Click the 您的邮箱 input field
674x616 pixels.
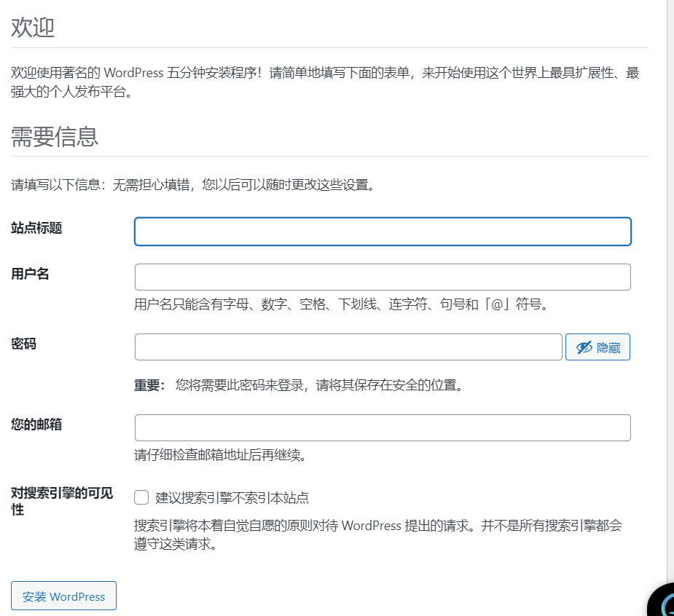[x=383, y=428]
